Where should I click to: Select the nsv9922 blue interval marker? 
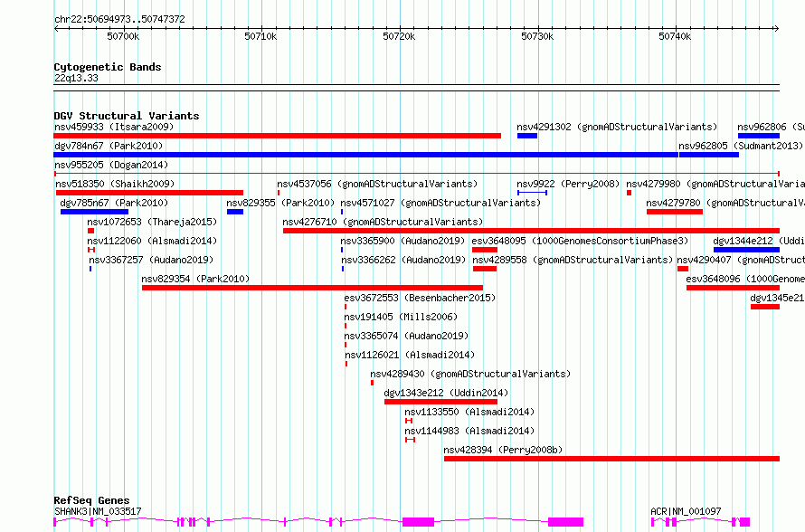point(533,193)
